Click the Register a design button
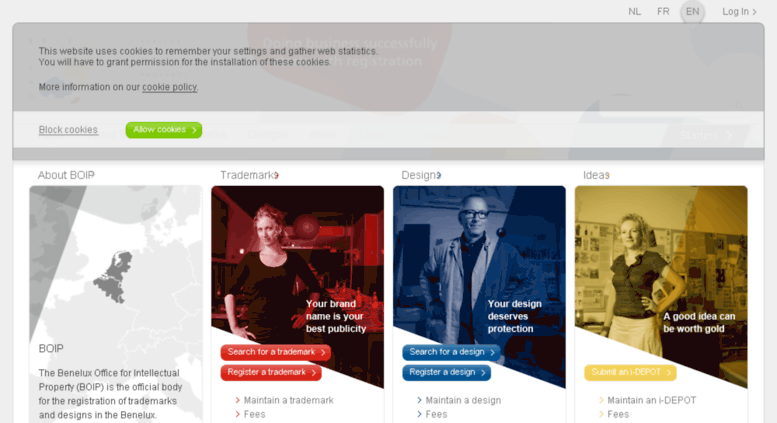This screenshot has width=777, height=423. (446, 372)
